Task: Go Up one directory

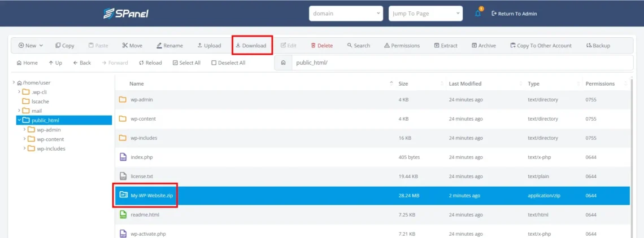Action: point(55,63)
